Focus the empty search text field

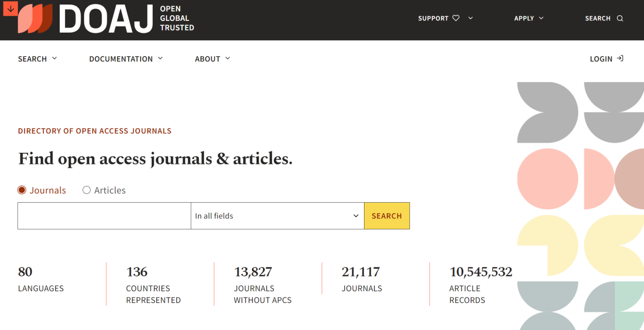coord(104,216)
